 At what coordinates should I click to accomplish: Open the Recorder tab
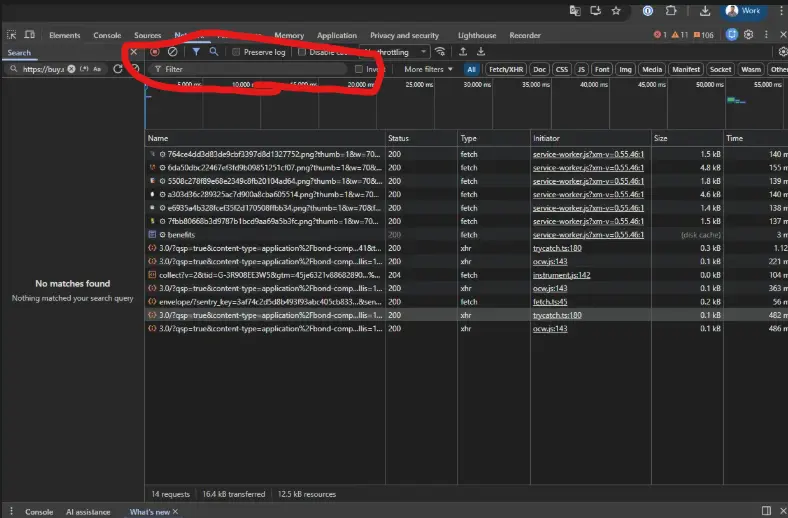[x=525, y=35]
